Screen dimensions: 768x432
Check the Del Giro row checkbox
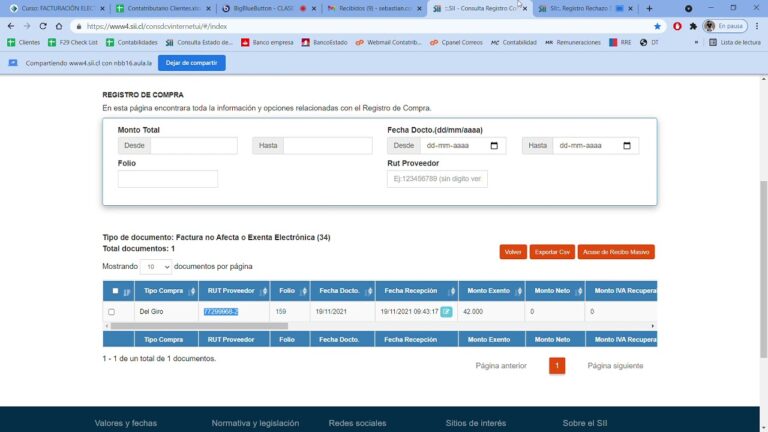point(112,312)
